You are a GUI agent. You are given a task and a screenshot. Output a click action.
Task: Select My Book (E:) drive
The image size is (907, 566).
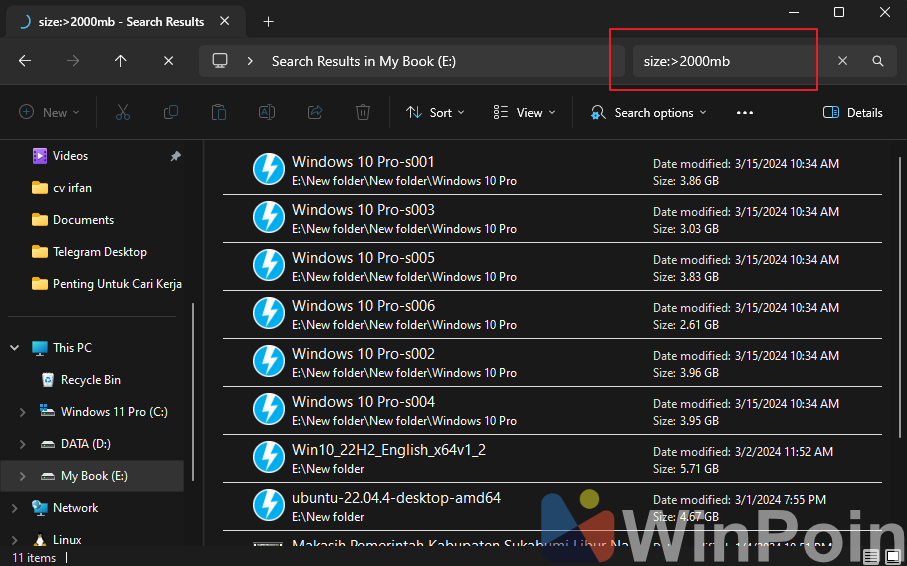[94, 476]
